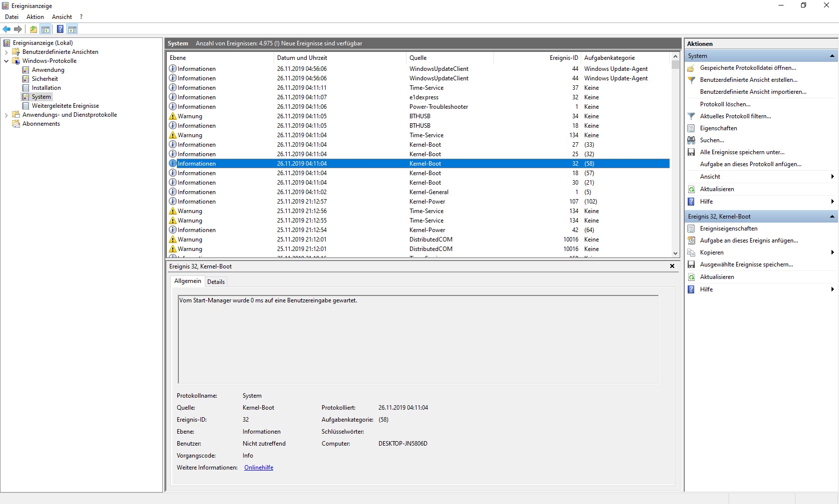
Task: Open the Hilfe submenu arrow under System actions
Action: [833, 202]
